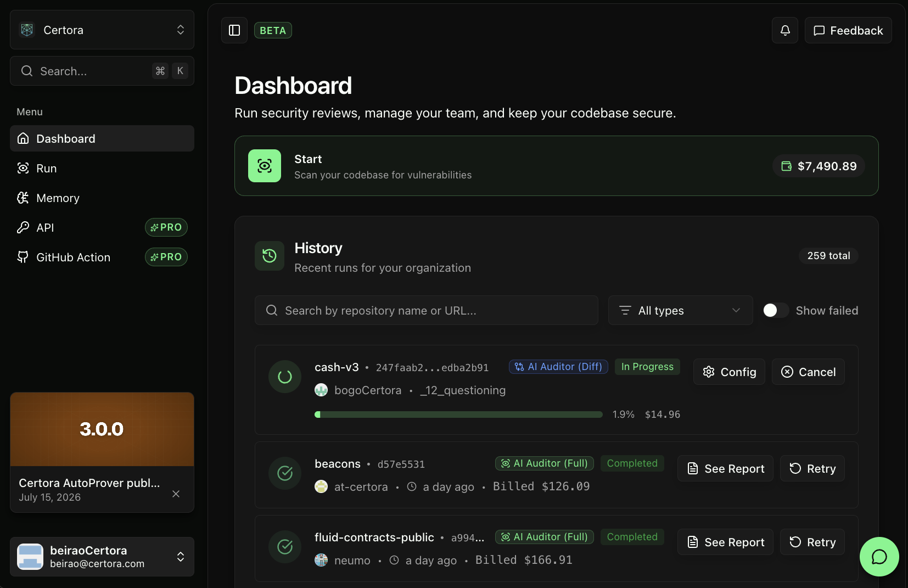Retry the beacons run

812,468
